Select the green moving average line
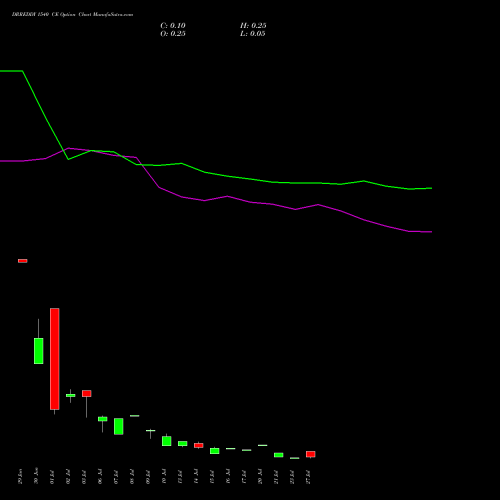The height and width of the screenshot is (500, 500). [227, 176]
